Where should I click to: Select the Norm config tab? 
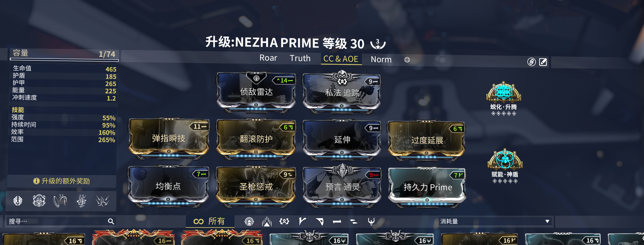tap(381, 60)
